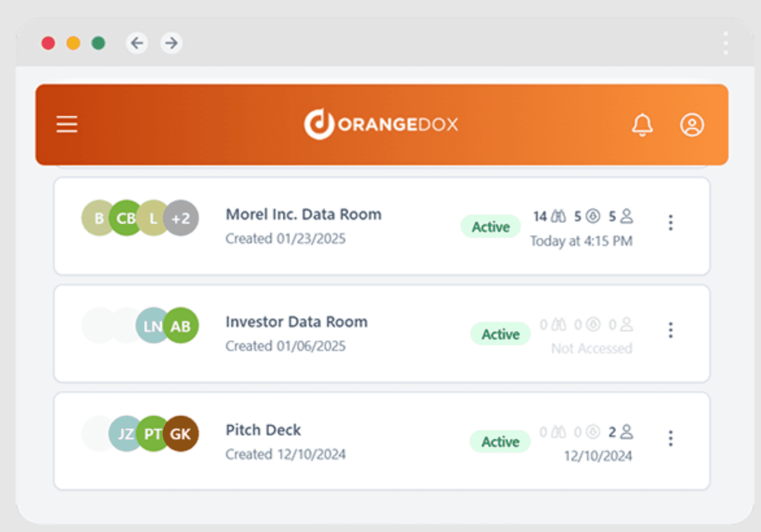Click the AB collaborator avatar
The width and height of the screenshot is (761, 532).
pyautogui.click(x=182, y=326)
